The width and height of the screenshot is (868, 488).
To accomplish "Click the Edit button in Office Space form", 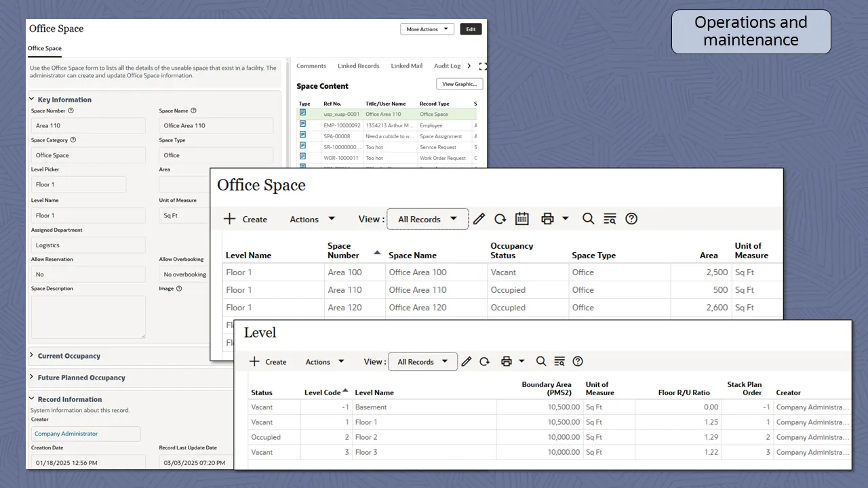I will [471, 28].
